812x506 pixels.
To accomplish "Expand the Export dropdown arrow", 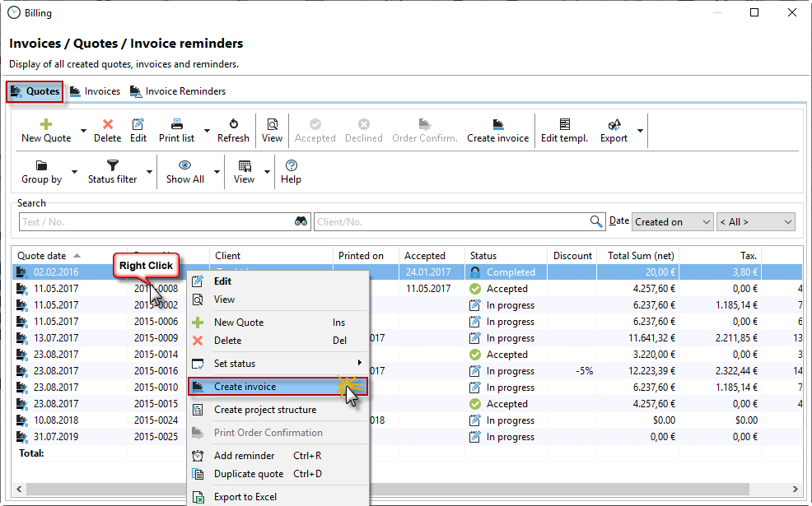I will click(x=641, y=131).
